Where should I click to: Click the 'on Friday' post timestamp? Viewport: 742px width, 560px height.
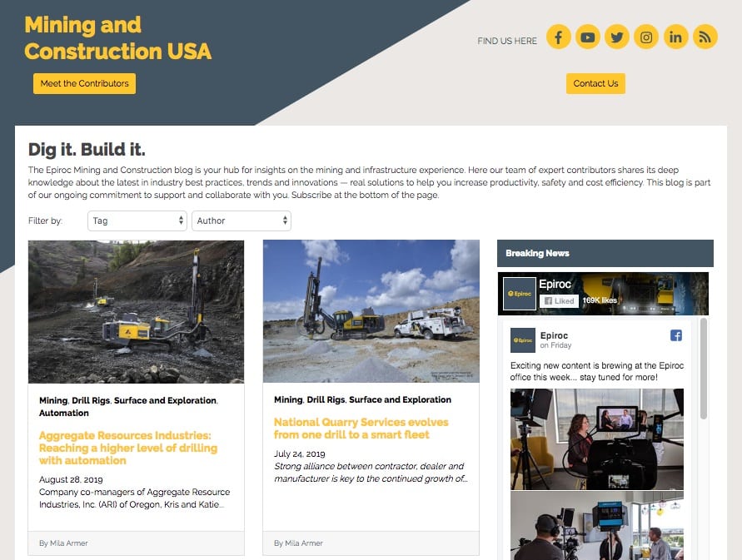click(x=555, y=345)
